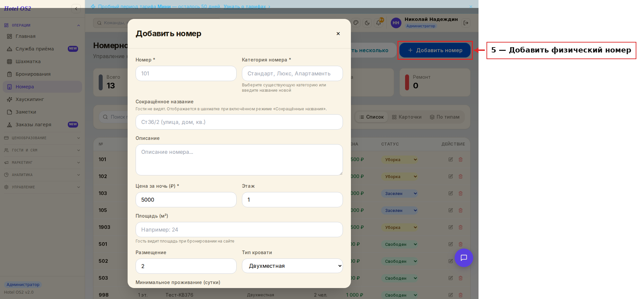Follow the Узнать о тарифах link

coord(245,7)
